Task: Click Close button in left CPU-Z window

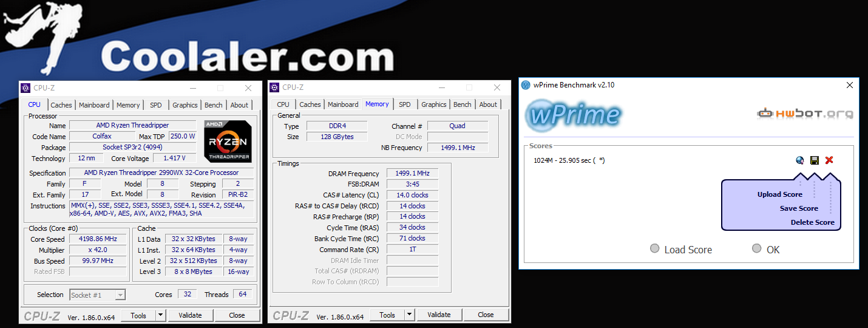Action: tap(237, 315)
